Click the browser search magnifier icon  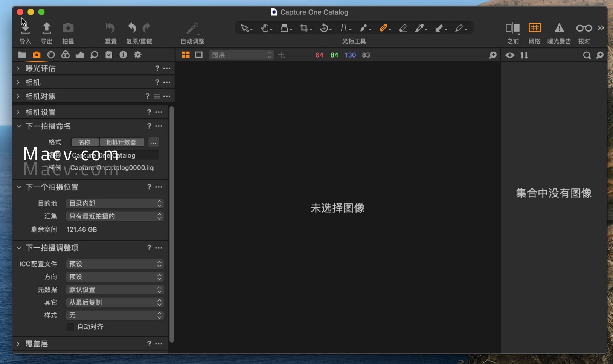pos(587,55)
